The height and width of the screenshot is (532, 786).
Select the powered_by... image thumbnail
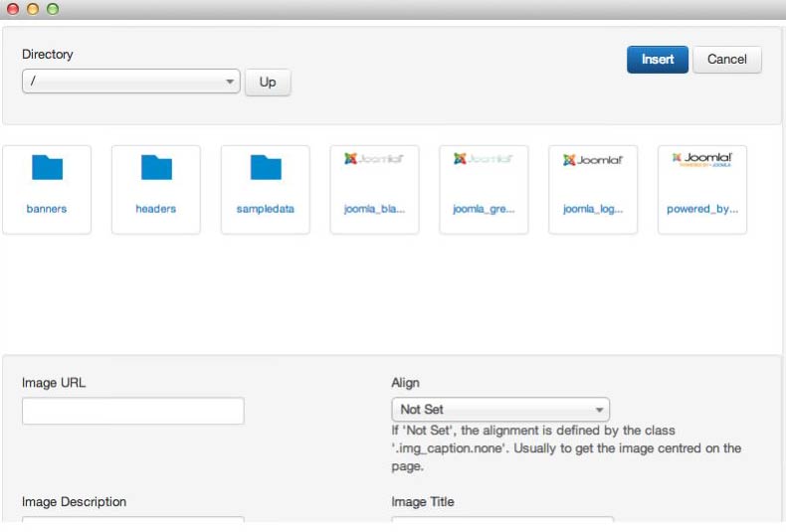click(702, 160)
